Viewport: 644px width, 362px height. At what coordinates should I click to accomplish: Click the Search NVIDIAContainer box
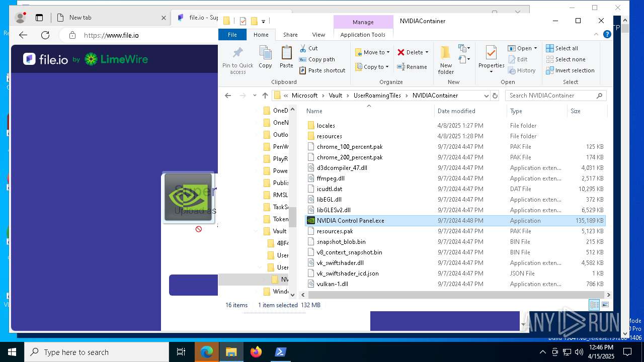(x=556, y=96)
